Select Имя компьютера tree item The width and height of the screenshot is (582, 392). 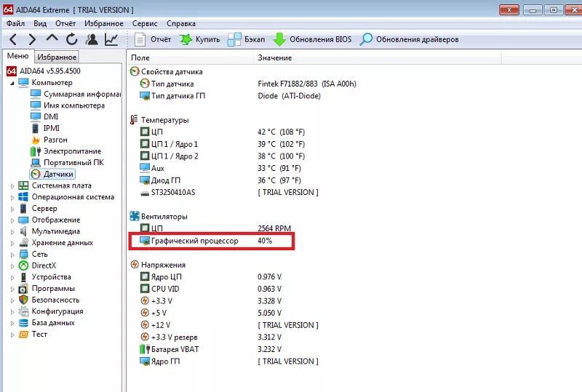[68, 105]
